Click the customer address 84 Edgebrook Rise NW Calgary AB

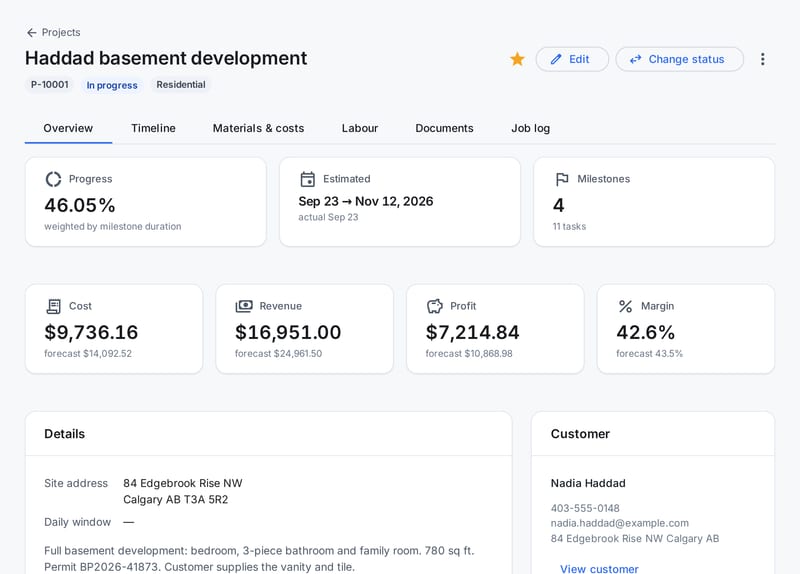(635, 538)
